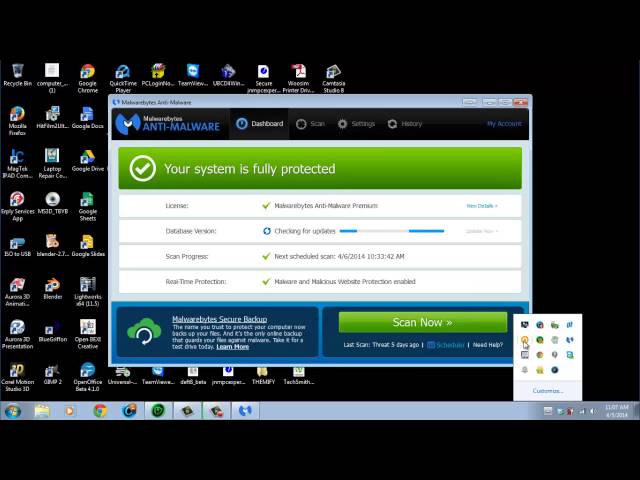Click the Malwarebytes Secure Backup heading link
The height and width of the screenshot is (480, 640).
(x=220, y=319)
